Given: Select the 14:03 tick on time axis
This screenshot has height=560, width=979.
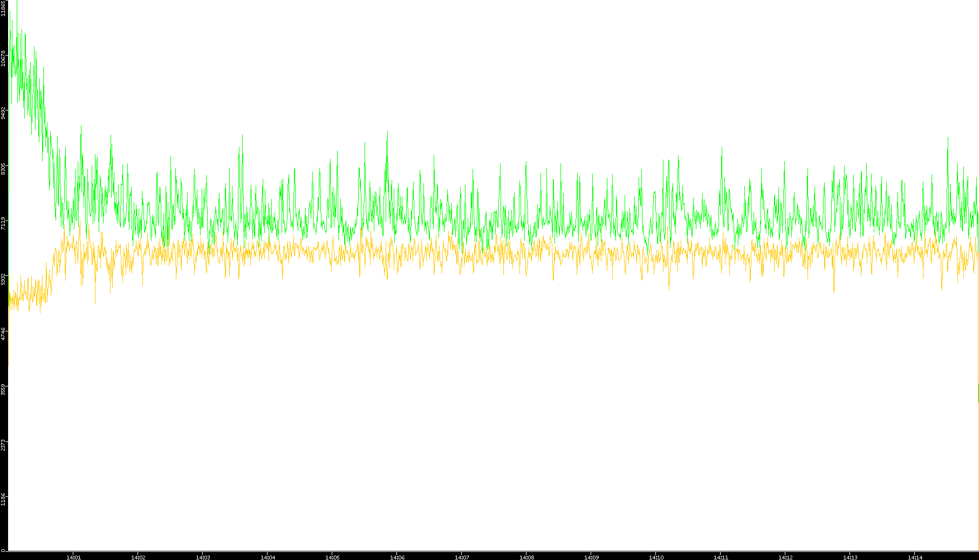Looking at the screenshot, I should tap(203, 557).
